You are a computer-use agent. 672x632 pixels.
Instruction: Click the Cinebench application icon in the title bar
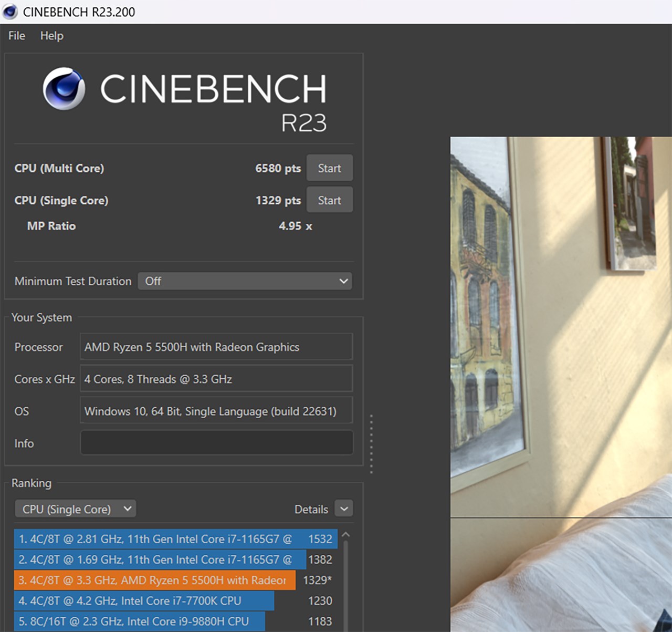coord(9,11)
